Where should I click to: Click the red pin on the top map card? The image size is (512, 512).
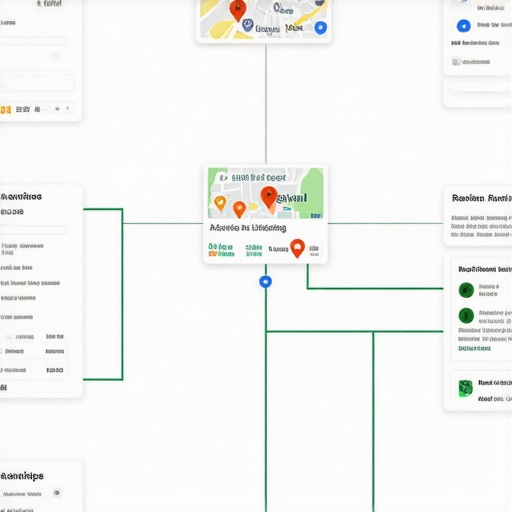(238, 9)
